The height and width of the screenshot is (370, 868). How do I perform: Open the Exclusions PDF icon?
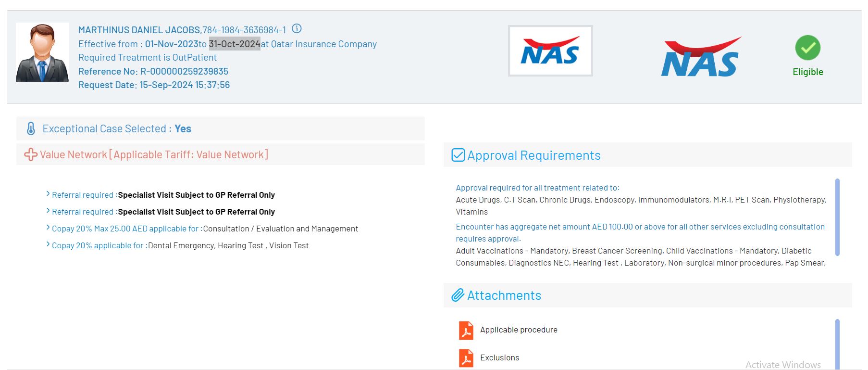tap(466, 358)
